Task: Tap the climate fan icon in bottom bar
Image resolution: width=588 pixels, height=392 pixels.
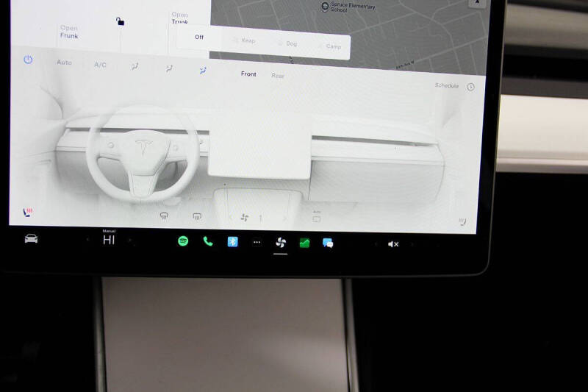Action: 281,243
